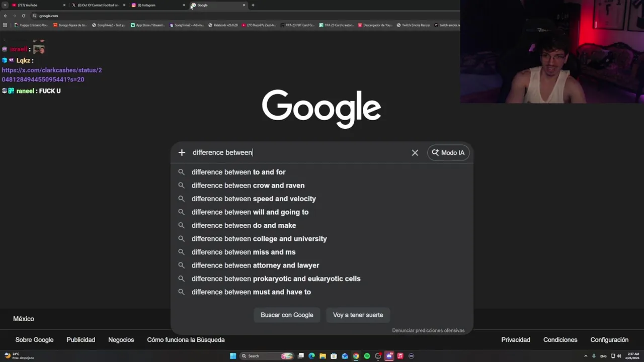Click Denunciar predicciones ofensivas link
644x362 pixels.
[x=428, y=330]
